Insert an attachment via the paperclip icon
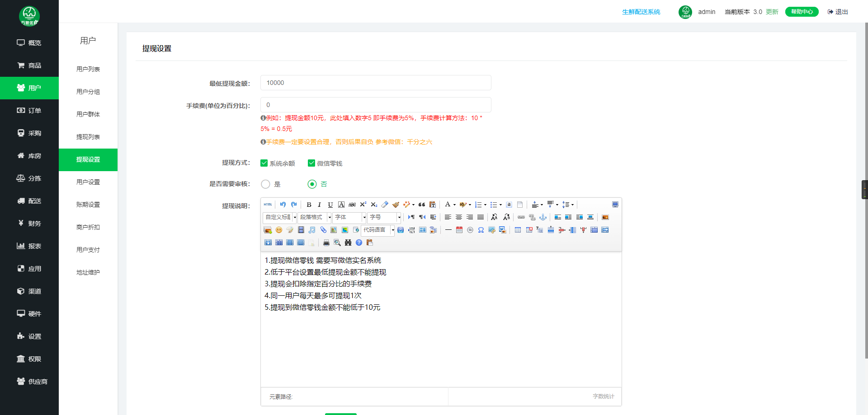868x415 pixels. coord(323,231)
